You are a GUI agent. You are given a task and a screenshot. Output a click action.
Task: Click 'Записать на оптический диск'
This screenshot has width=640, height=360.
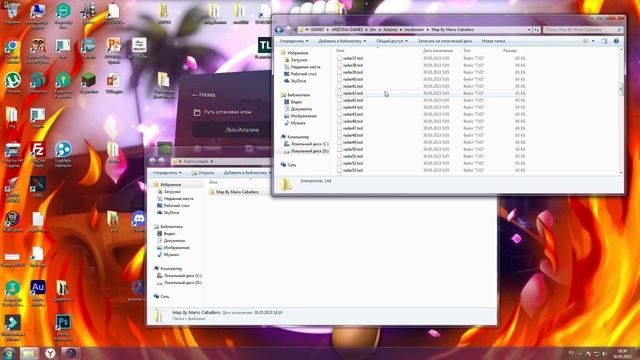tap(444, 41)
